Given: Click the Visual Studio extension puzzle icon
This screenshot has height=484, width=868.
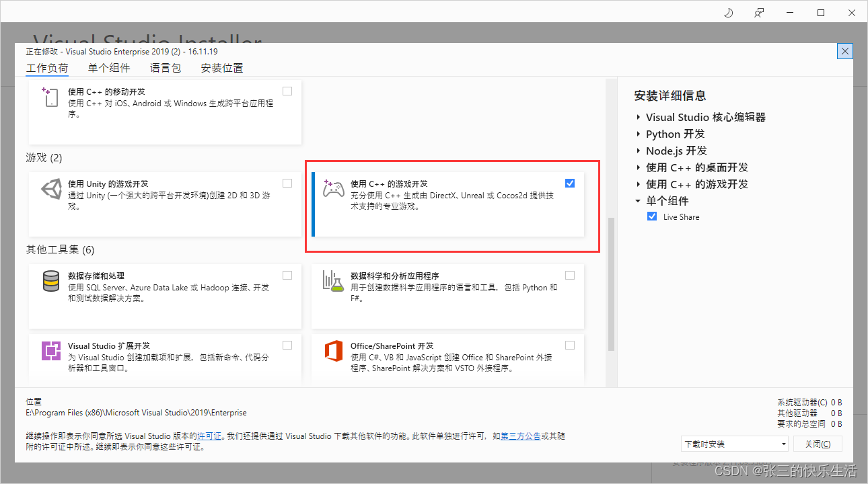Looking at the screenshot, I should click(51, 350).
